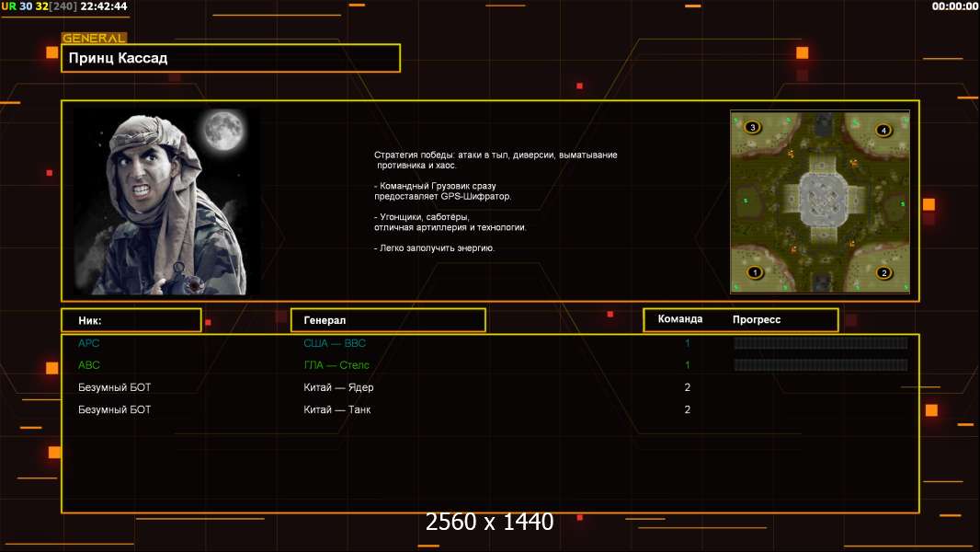This screenshot has width=980, height=552.
Task: Click the Prince Kassad general portrait
Action: click(167, 201)
